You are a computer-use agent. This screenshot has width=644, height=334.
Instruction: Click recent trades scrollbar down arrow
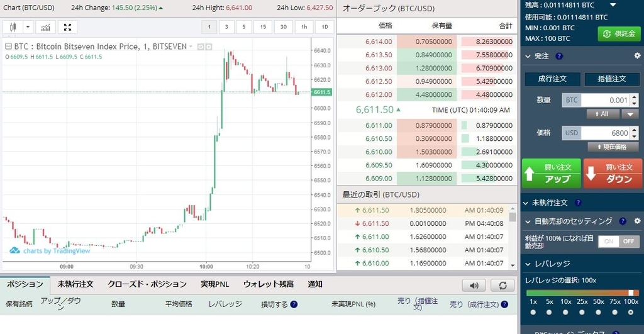click(x=513, y=266)
